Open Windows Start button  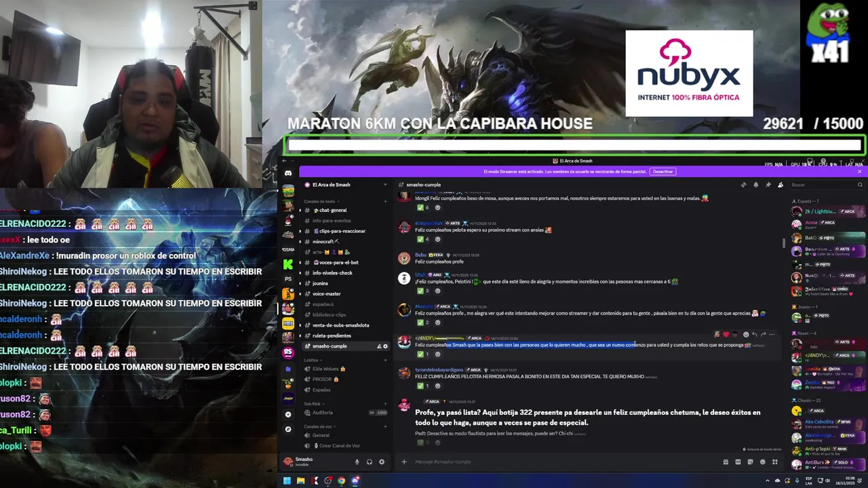[x=287, y=481]
